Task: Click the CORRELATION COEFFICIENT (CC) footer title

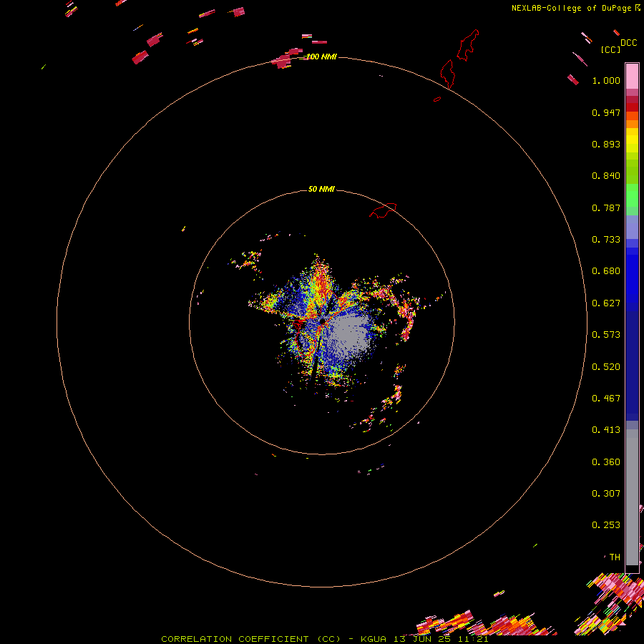Action: click(250, 639)
